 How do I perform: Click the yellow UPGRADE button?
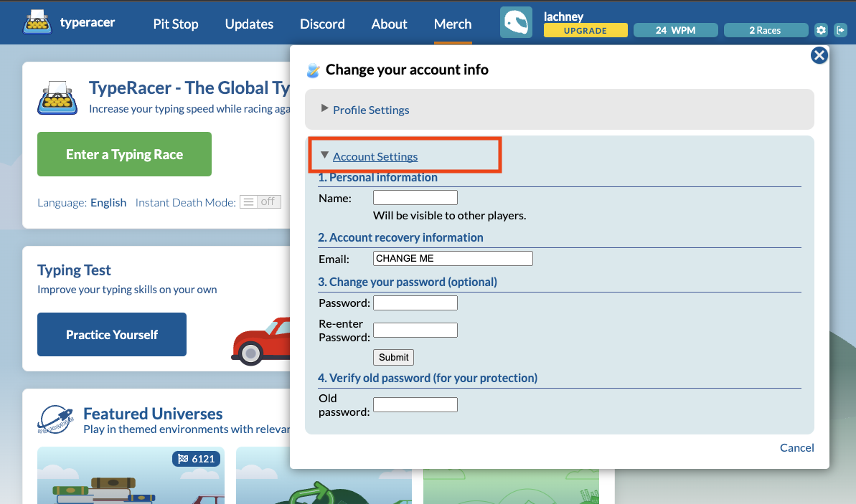tap(585, 31)
